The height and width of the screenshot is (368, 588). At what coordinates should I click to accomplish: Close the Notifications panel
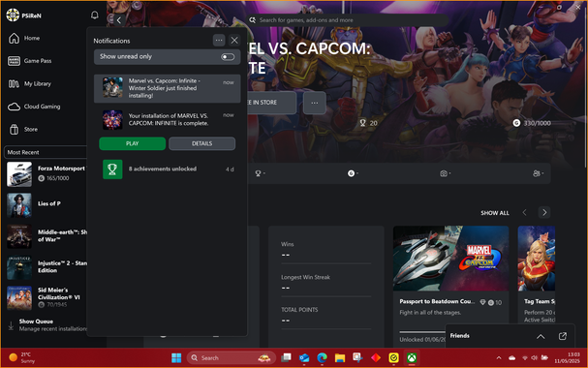[x=234, y=40]
